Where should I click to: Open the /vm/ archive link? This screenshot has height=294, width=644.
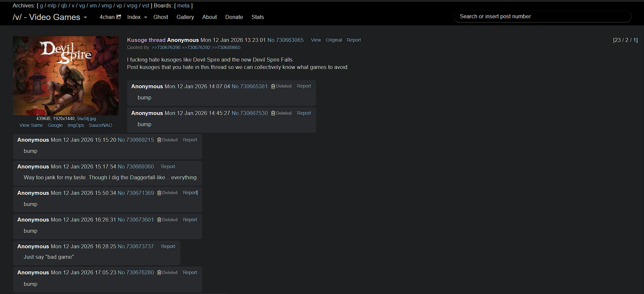[x=93, y=6]
